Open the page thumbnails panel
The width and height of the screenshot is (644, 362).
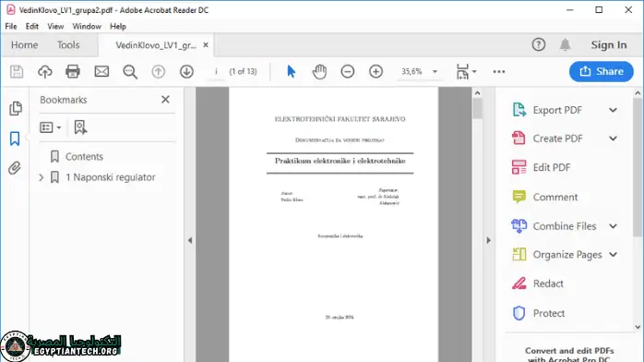pyautogui.click(x=15, y=108)
